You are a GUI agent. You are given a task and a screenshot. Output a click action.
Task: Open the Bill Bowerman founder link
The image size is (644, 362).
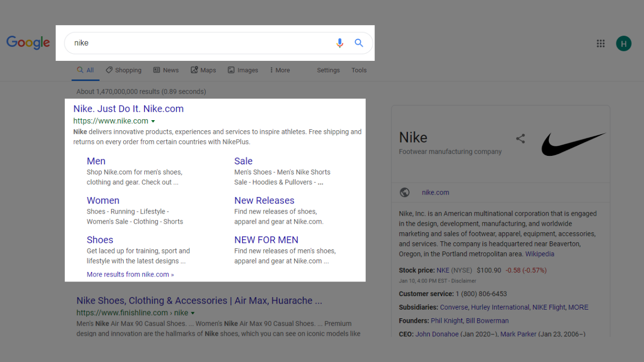click(487, 321)
